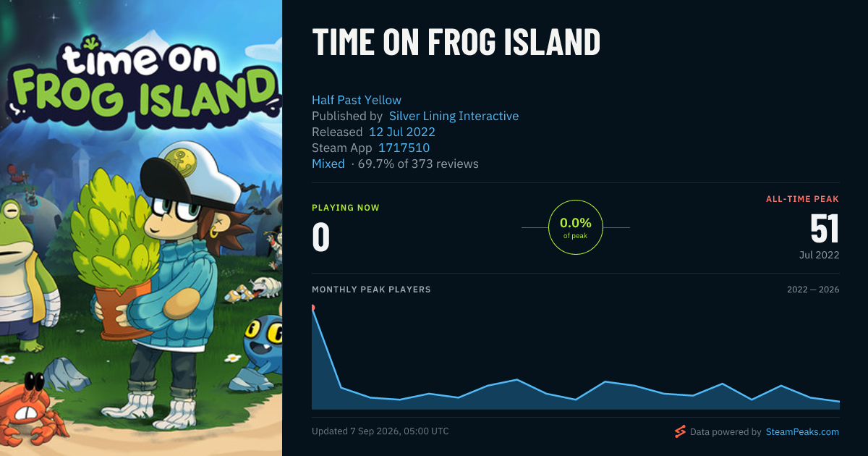Click the all-time peak value 51

coord(825,229)
